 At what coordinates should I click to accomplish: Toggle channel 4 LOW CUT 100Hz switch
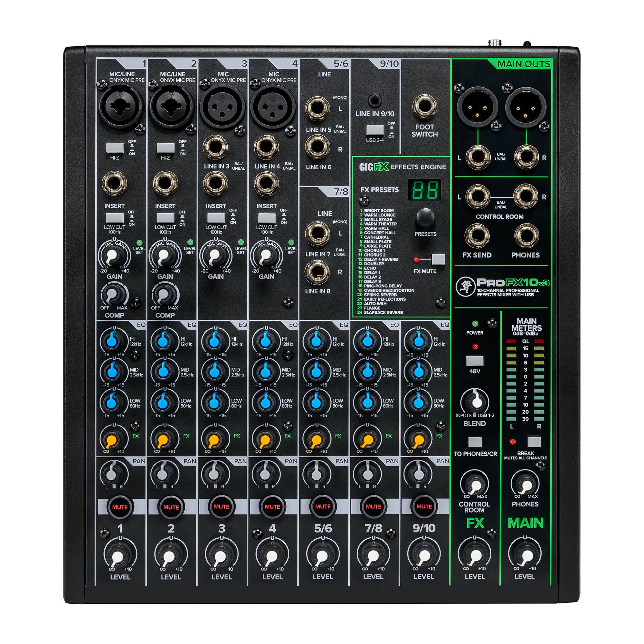tap(267, 218)
